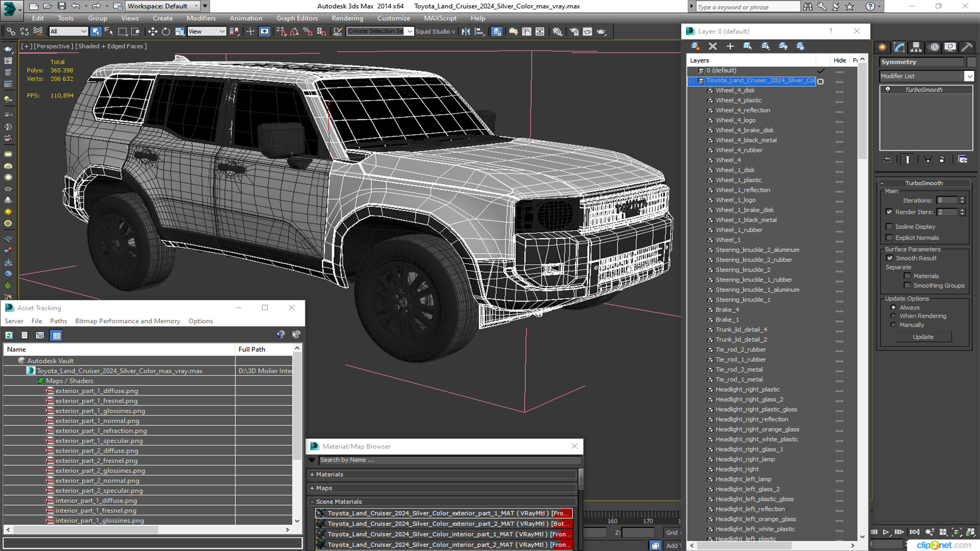Click the Align tool icon
The width and height of the screenshot is (980, 551).
(479, 32)
